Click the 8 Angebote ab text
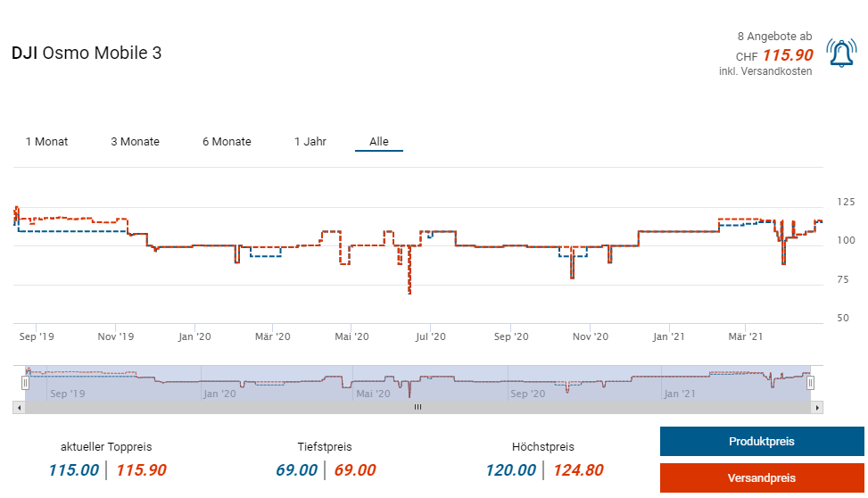The image size is (868, 498). click(x=774, y=37)
